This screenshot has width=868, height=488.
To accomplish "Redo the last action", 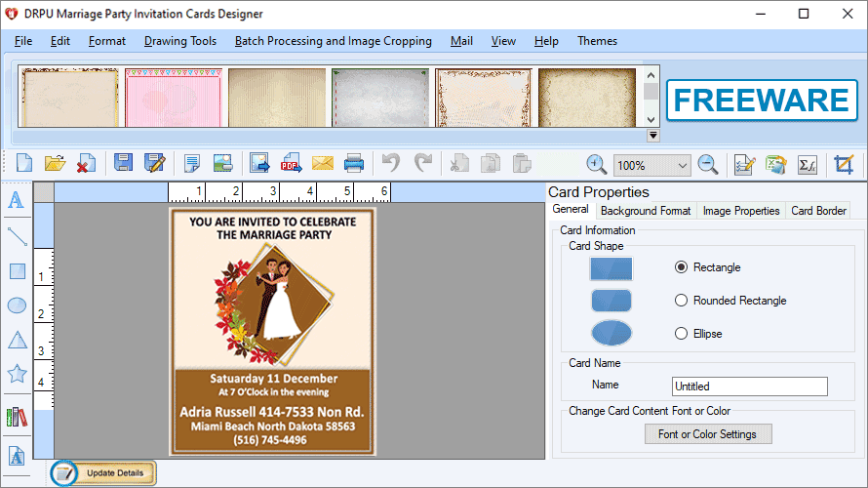I will pyautogui.click(x=423, y=163).
